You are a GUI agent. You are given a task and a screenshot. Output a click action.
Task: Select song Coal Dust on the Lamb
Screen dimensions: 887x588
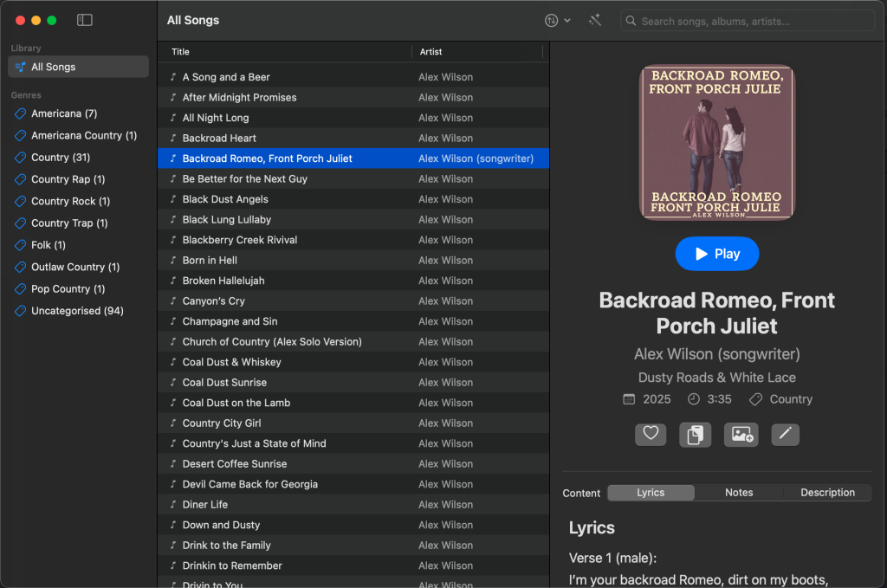click(353, 403)
